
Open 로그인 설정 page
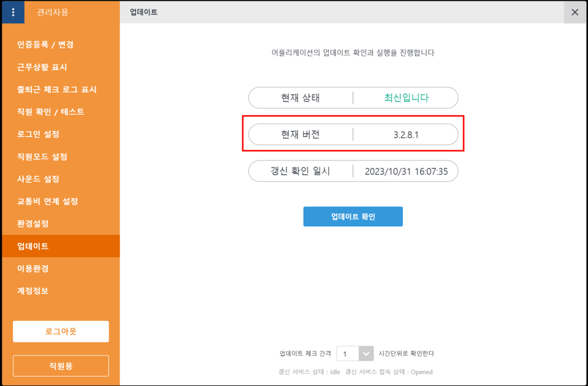click(x=38, y=134)
